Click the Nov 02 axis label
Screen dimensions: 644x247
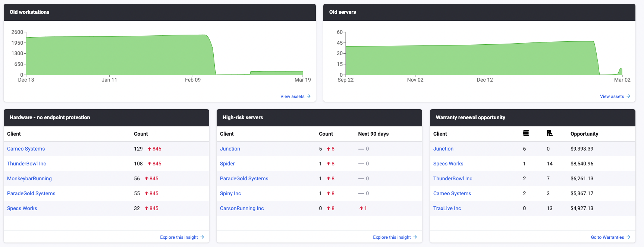pos(415,80)
